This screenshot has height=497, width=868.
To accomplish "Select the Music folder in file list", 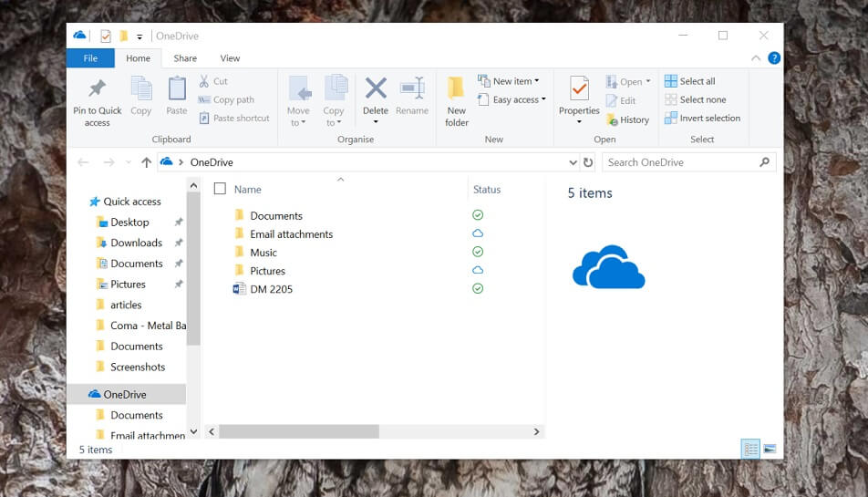I will pos(256,253).
